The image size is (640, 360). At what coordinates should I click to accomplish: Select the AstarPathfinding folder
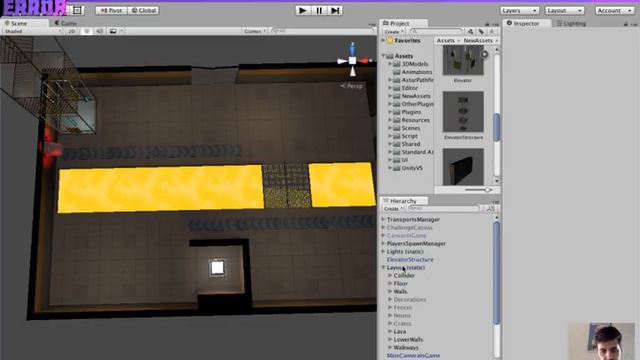pyautogui.click(x=418, y=80)
